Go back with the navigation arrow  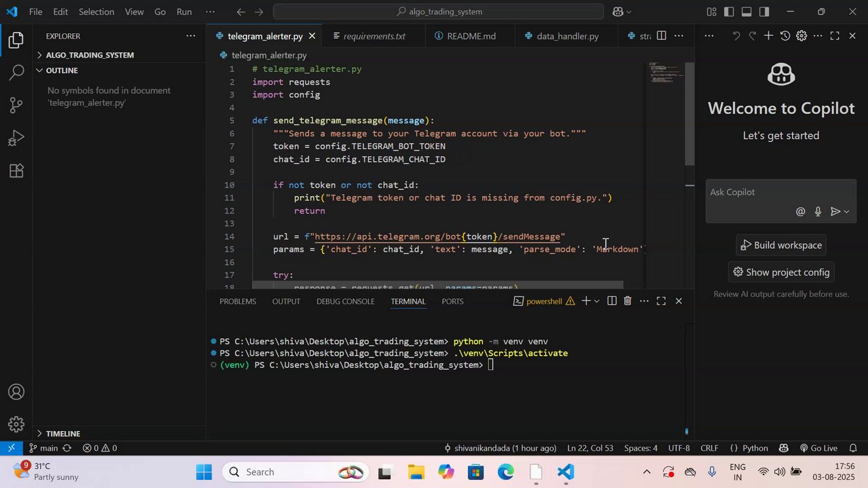(x=241, y=12)
